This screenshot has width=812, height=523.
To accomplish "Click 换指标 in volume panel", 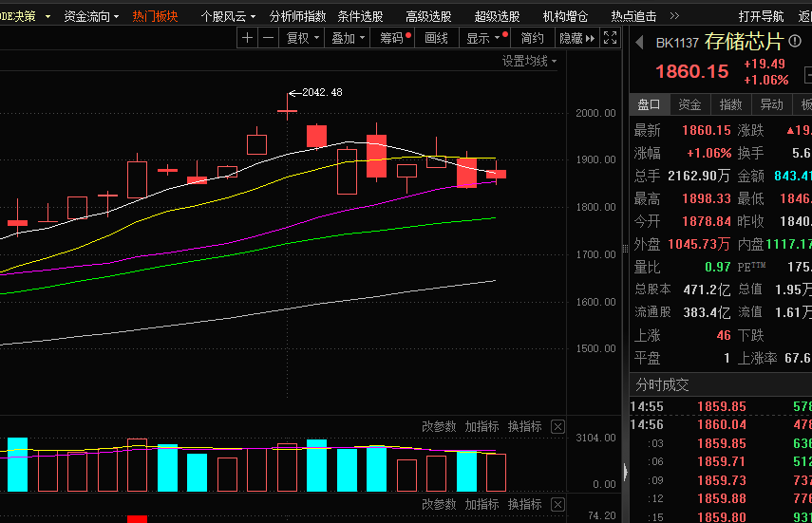I will (x=525, y=427).
